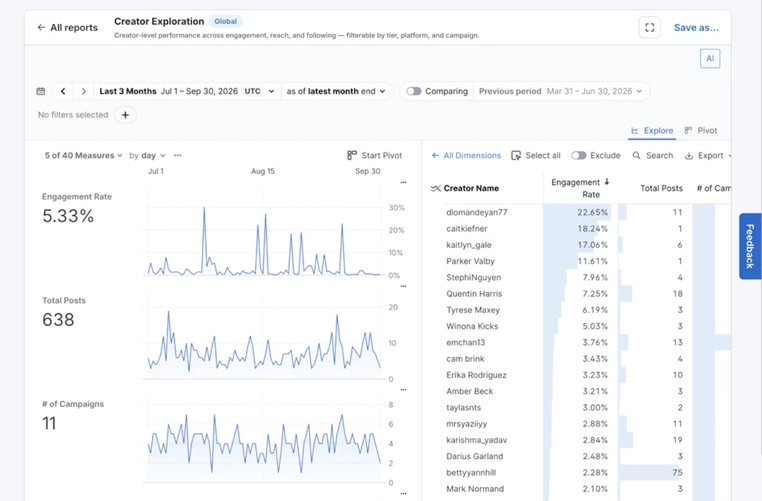Expand the 5 of 40 Measures dropdown

pyautogui.click(x=84, y=155)
